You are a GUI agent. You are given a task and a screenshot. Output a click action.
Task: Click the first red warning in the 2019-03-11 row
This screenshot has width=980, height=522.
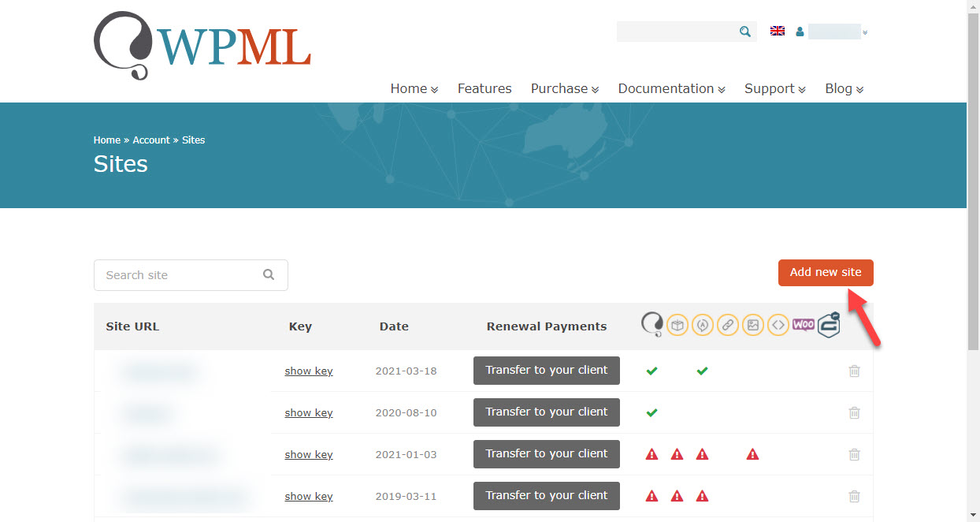(x=651, y=496)
